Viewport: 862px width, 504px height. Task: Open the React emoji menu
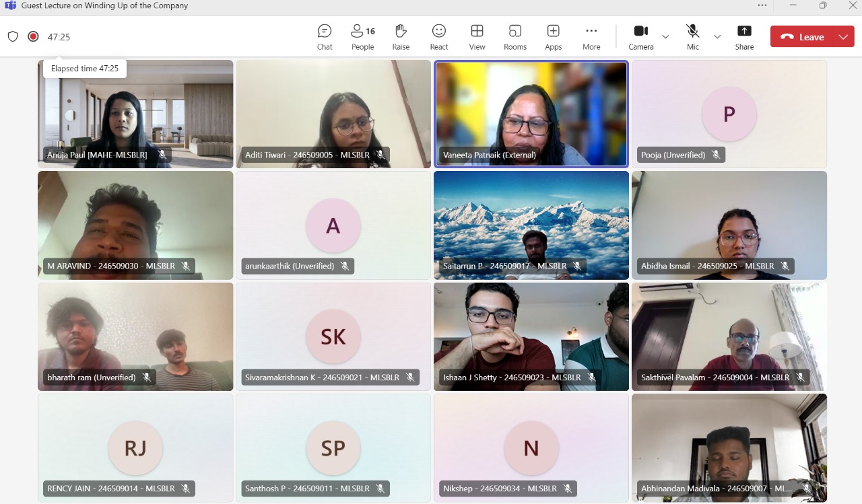439,37
